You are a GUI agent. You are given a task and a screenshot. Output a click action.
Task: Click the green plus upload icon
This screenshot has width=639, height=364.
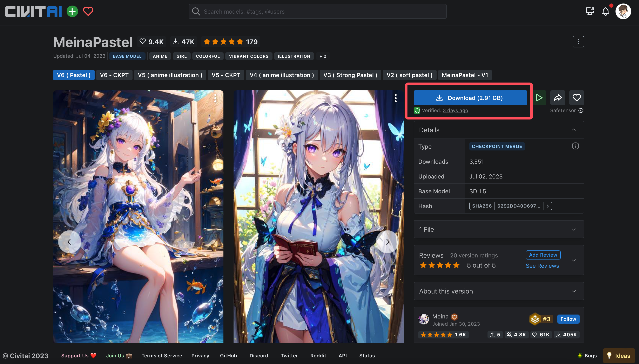click(72, 12)
